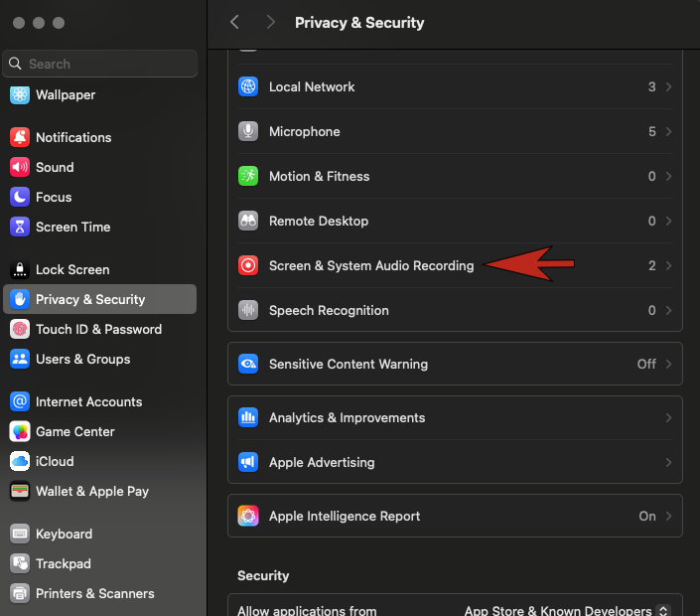Open Game Center from the sidebar
Image resolution: width=700 pixels, height=616 pixels.
click(x=74, y=431)
